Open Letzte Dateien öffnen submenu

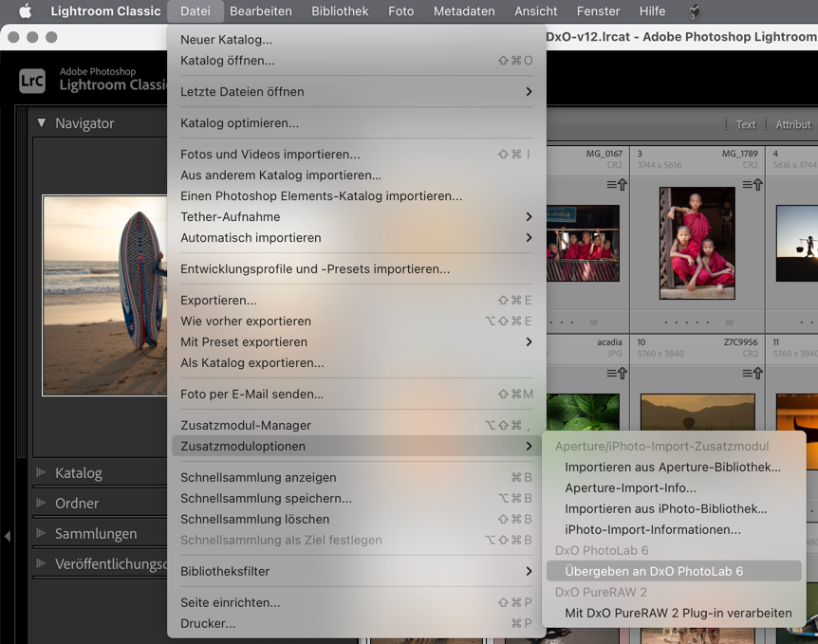pos(356,92)
